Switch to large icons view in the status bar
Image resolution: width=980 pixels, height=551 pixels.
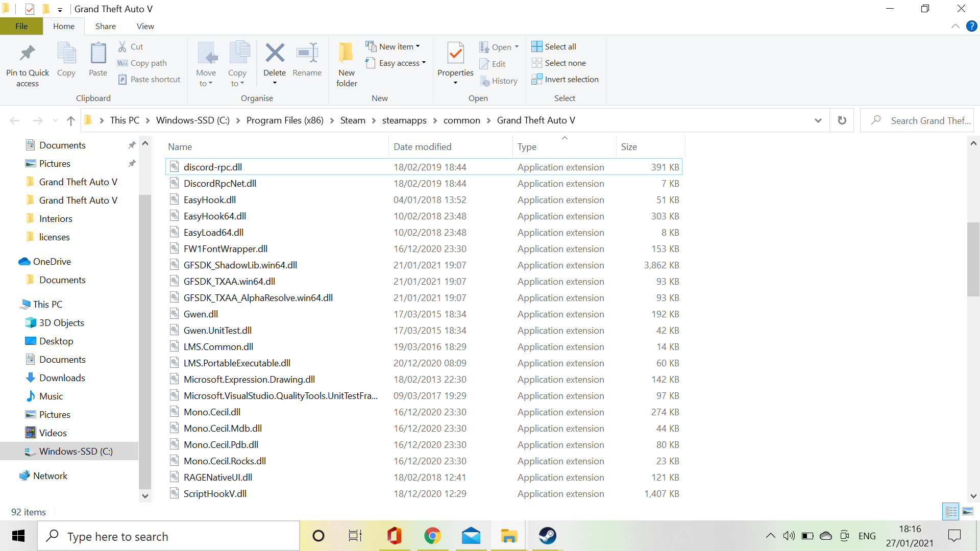click(968, 511)
